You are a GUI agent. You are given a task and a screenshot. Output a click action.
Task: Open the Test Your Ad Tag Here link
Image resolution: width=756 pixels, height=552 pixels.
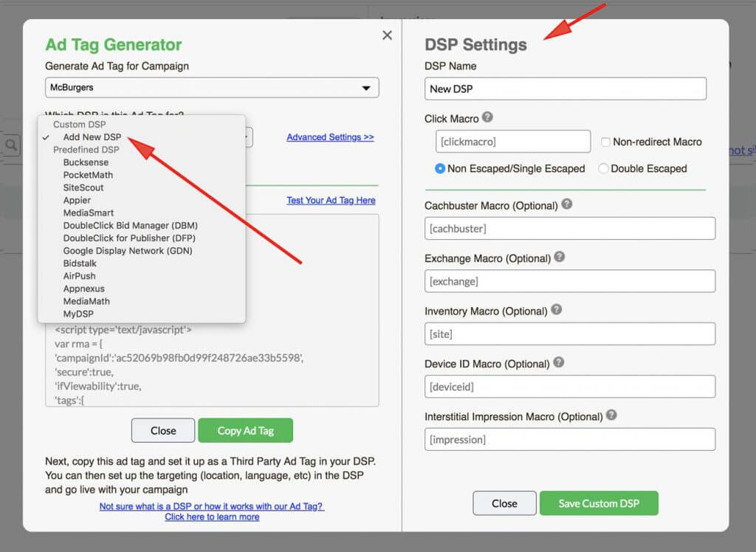tap(331, 200)
